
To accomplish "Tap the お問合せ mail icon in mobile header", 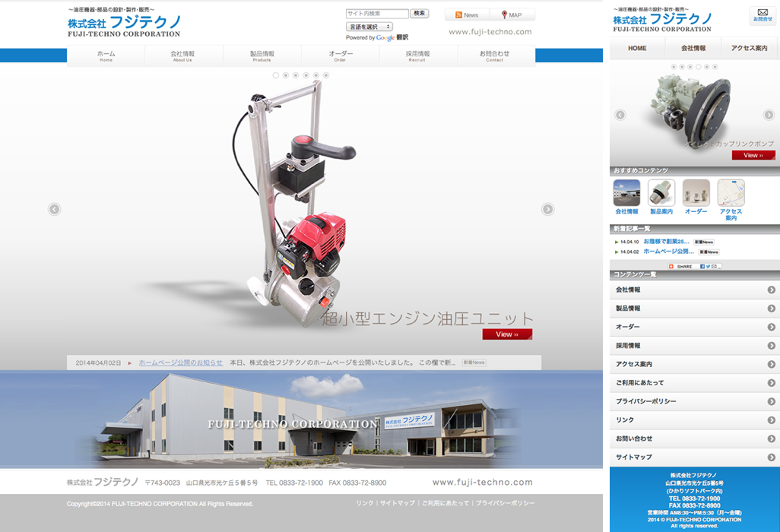I will [x=763, y=15].
